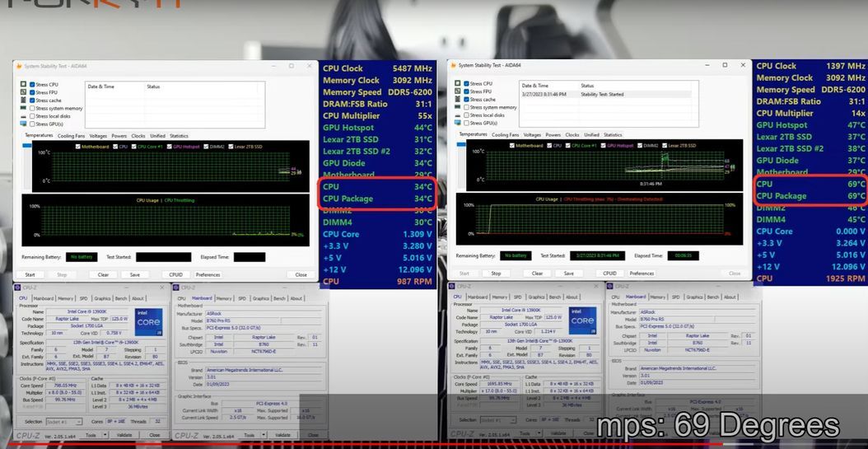The width and height of the screenshot is (868, 449).
Task: Expand Tools dropdown arrow in leftmost CPU-Z window
Action: pyautogui.click(x=103, y=435)
